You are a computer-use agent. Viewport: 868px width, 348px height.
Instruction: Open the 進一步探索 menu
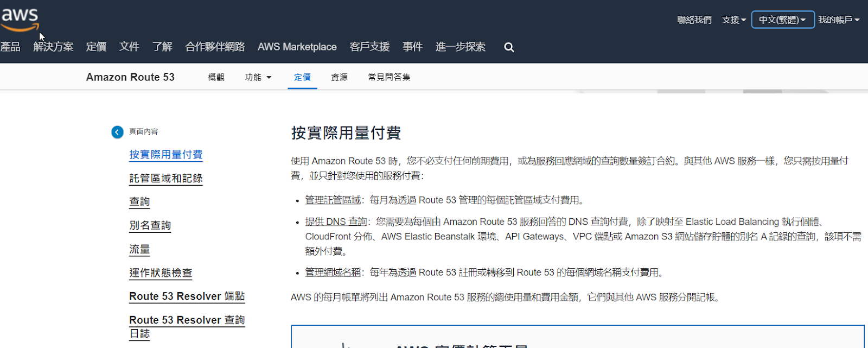click(460, 47)
